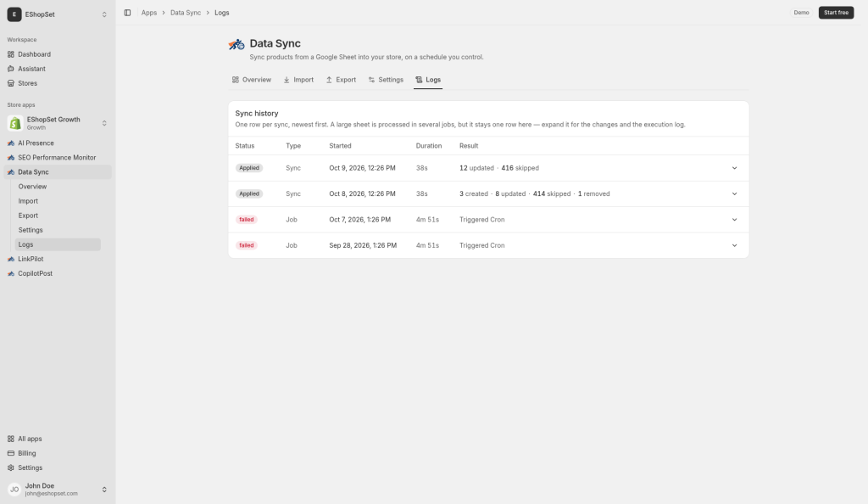Click the Overview tab grid icon

[x=236, y=80]
